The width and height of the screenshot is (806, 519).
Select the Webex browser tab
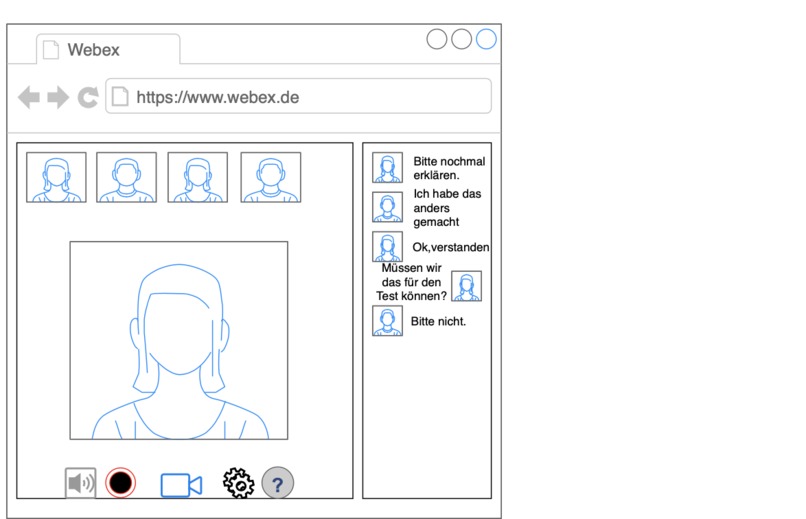click(x=108, y=49)
